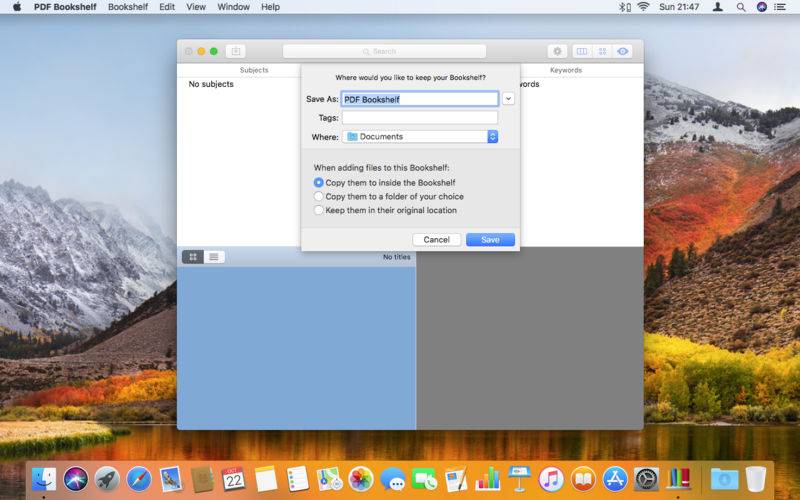
Task: Select list view for titles list
Action: point(214,257)
